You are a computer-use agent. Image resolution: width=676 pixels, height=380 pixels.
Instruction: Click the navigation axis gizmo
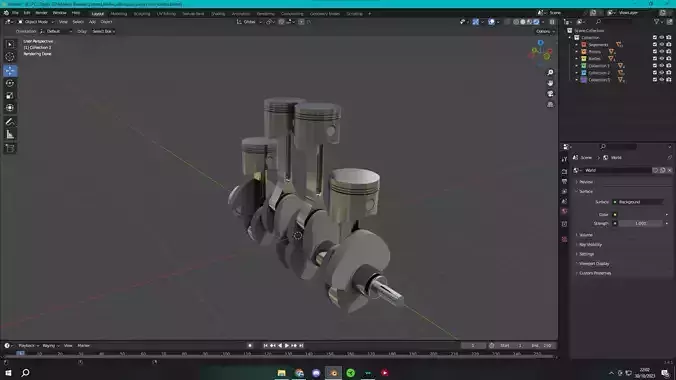tap(541, 53)
